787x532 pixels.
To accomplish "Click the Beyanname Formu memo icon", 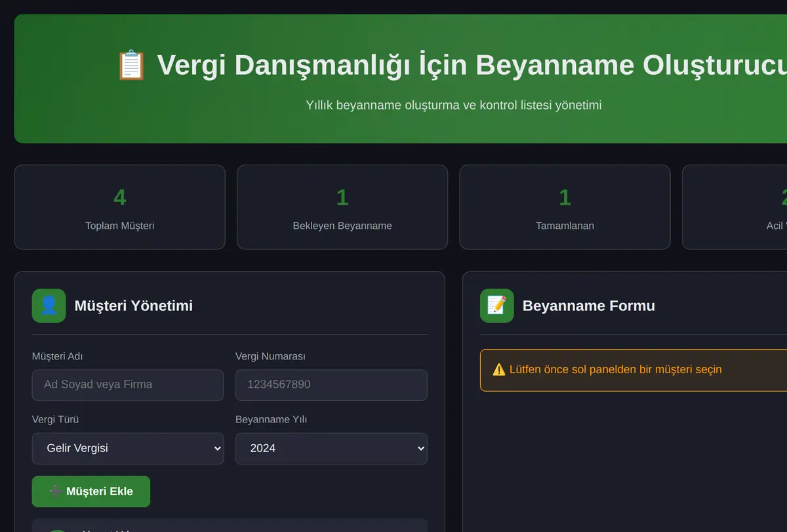I will [x=497, y=306].
